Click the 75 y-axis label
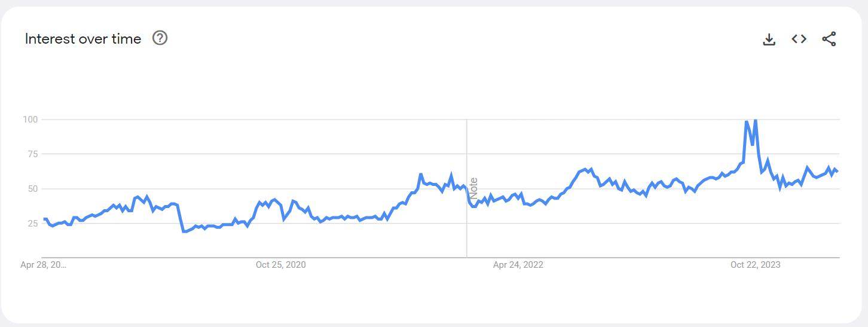Viewport: 868px width, 327px height. 32,154
